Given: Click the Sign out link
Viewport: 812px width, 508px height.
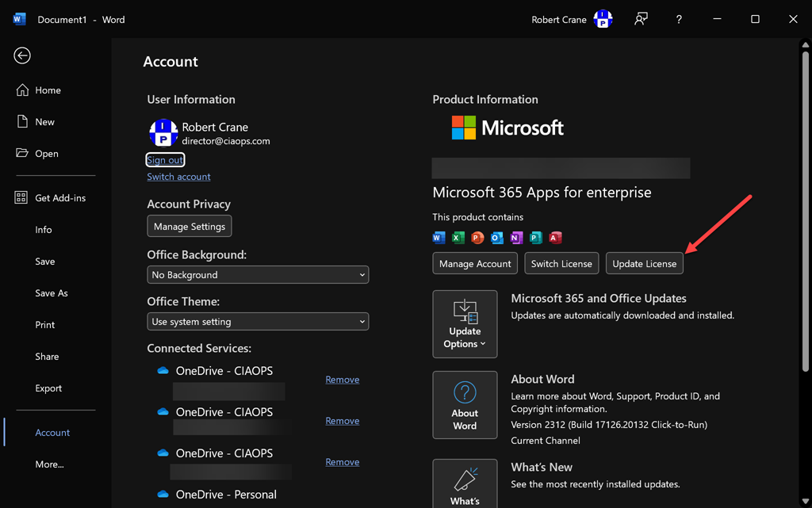Looking at the screenshot, I should click(x=165, y=160).
